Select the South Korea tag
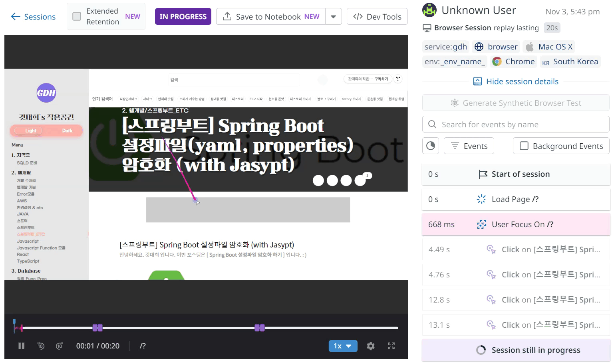The width and height of the screenshot is (616, 364). pyautogui.click(x=570, y=61)
